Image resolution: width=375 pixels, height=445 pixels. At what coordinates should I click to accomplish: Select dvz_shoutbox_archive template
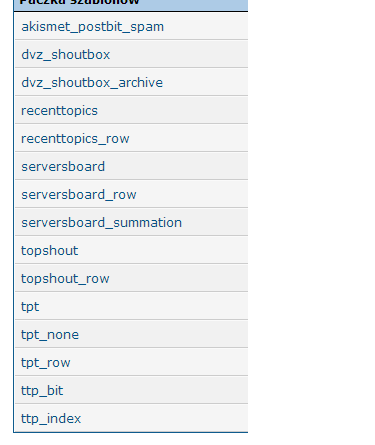point(92,83)
